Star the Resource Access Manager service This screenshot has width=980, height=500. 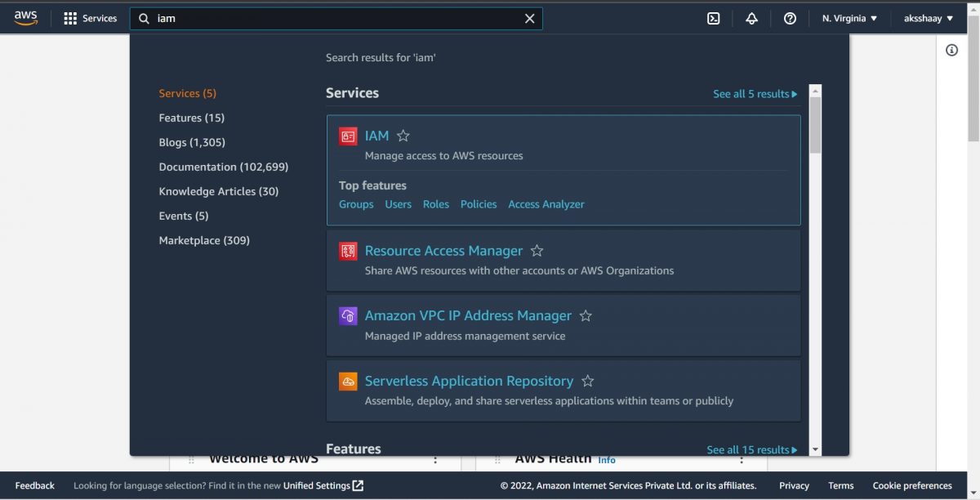[x=537, y=250]
